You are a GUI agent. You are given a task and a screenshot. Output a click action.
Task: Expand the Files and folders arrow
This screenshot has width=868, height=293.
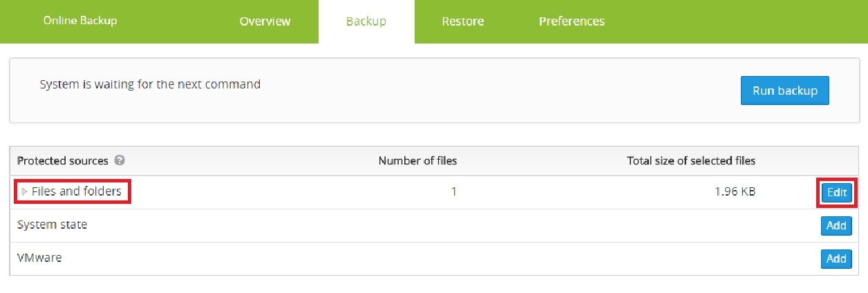click(25, 191)
